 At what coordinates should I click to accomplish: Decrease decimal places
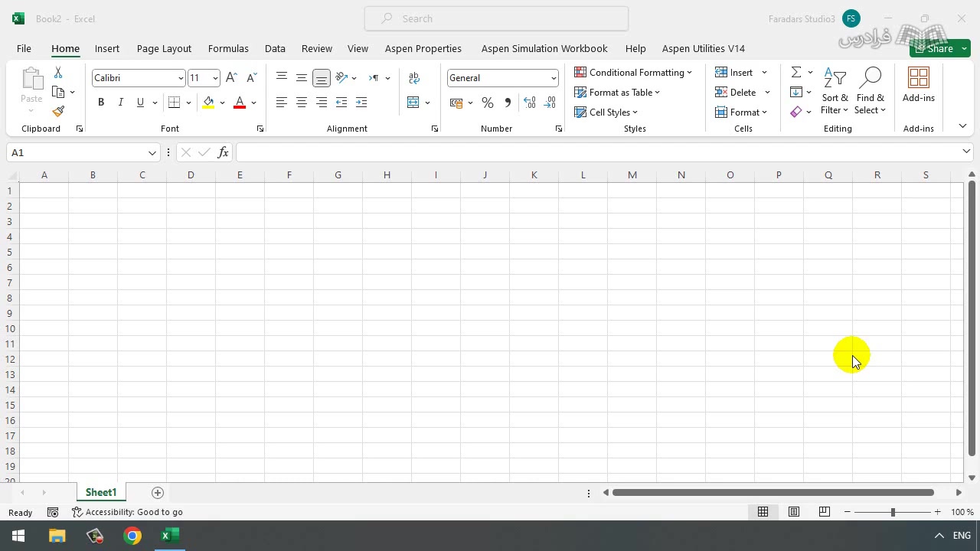click(x=550, y=103)
